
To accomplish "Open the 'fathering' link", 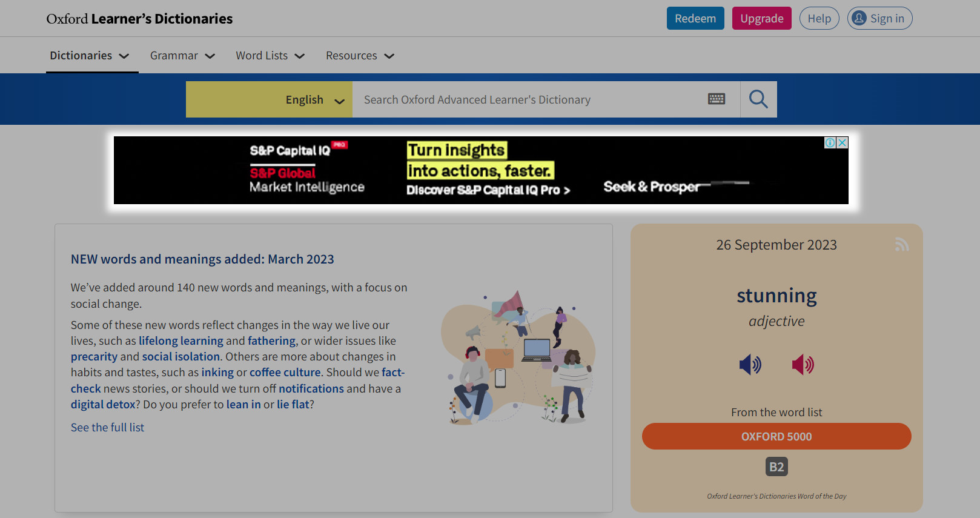I will coord(272,340).
